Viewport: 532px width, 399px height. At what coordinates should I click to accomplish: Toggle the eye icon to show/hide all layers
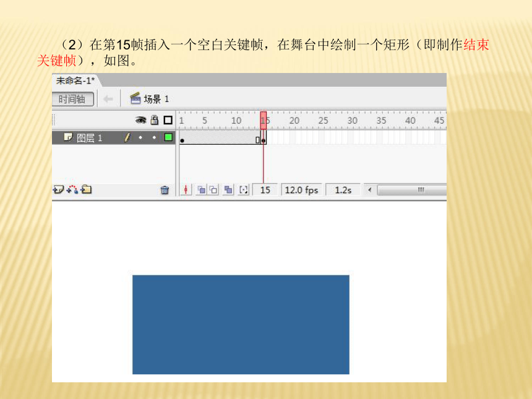[x=140, y=120]
